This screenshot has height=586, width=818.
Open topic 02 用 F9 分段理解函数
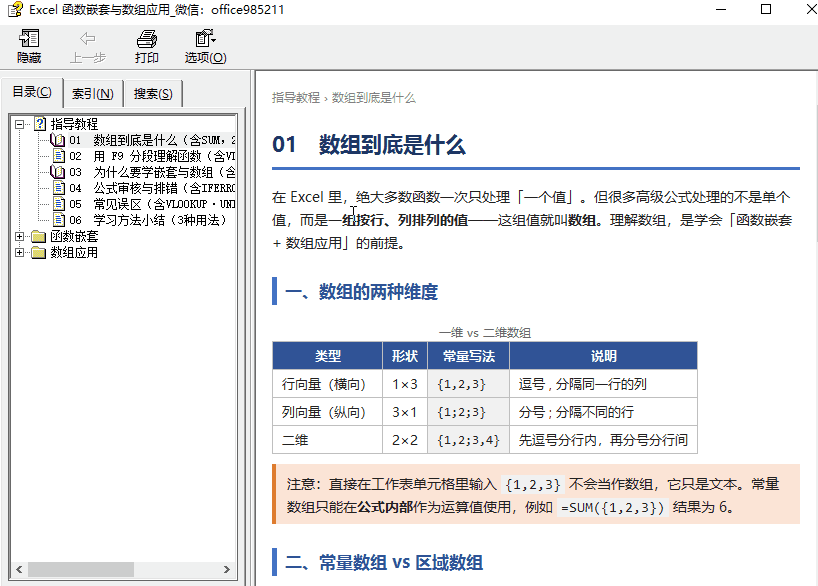[x=152, y=156]
